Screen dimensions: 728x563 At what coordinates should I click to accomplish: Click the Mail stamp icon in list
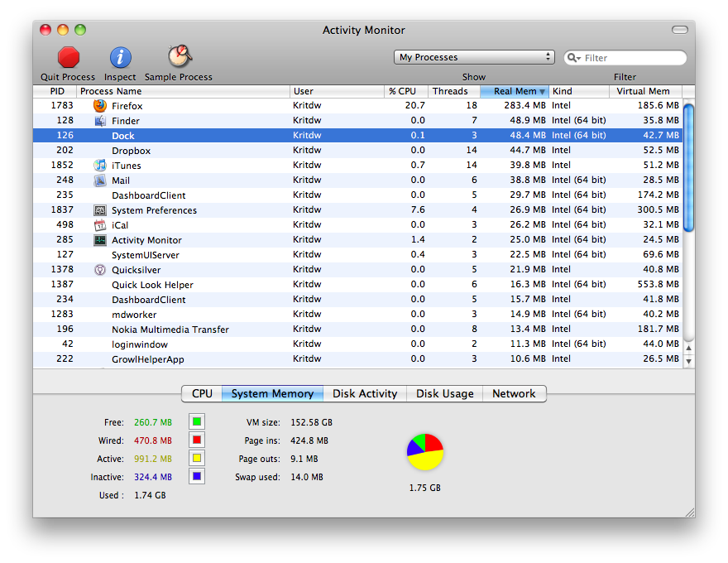click(100, 180)
